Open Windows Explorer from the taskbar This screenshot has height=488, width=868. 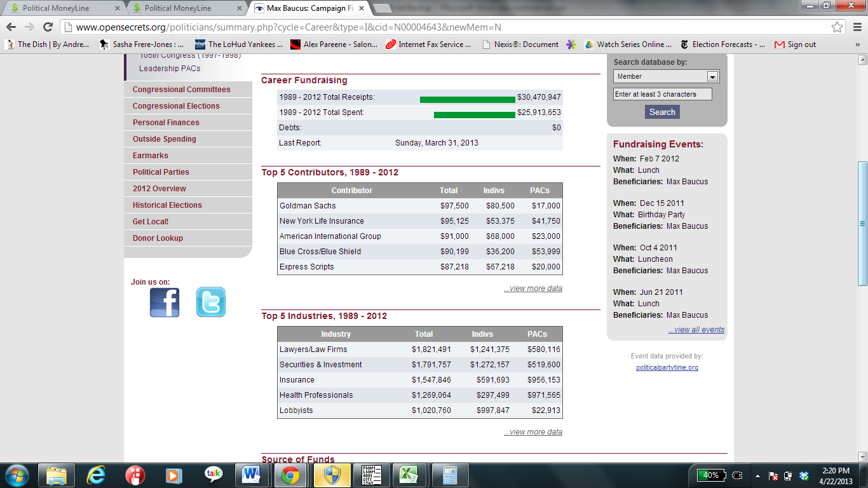point(57,475)
